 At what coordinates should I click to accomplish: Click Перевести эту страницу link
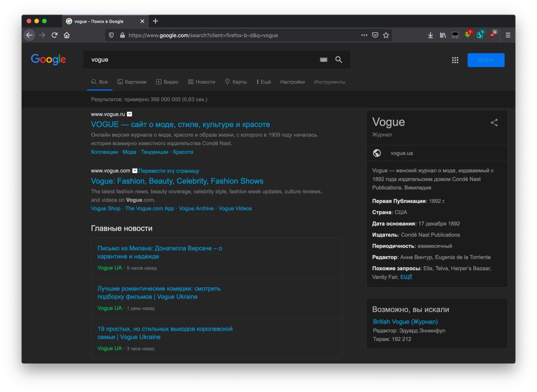169,171
